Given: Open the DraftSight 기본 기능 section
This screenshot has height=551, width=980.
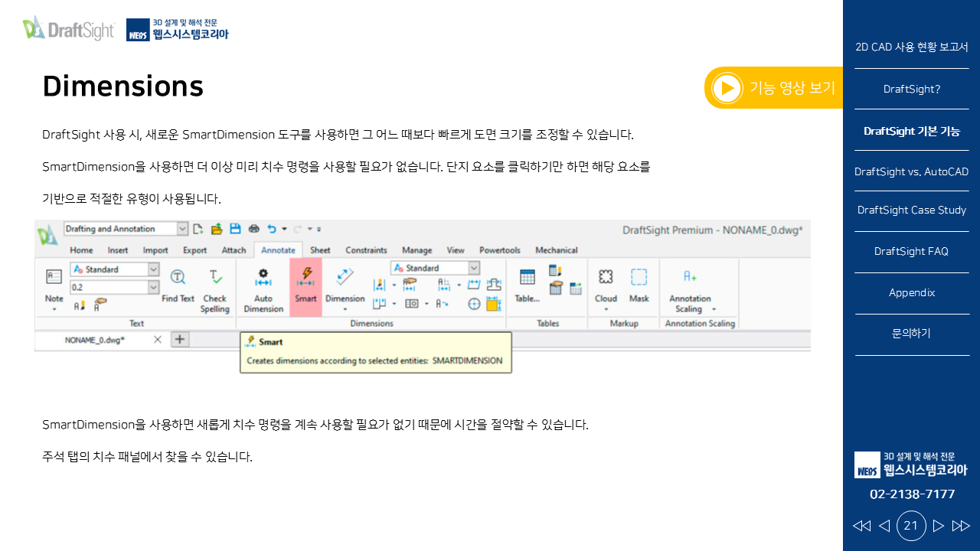Looking at the screenshot, I should pos(911,131).
